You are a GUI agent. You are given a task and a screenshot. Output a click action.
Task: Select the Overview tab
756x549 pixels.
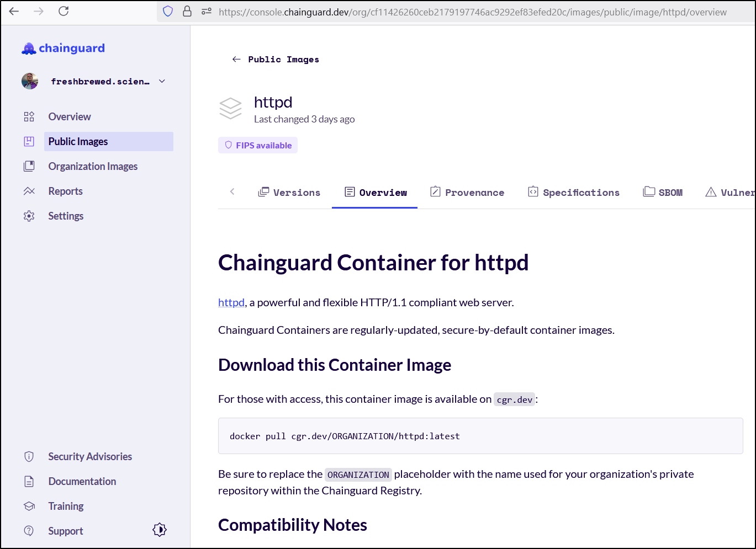pyautogui.click(x=376, y=192)
